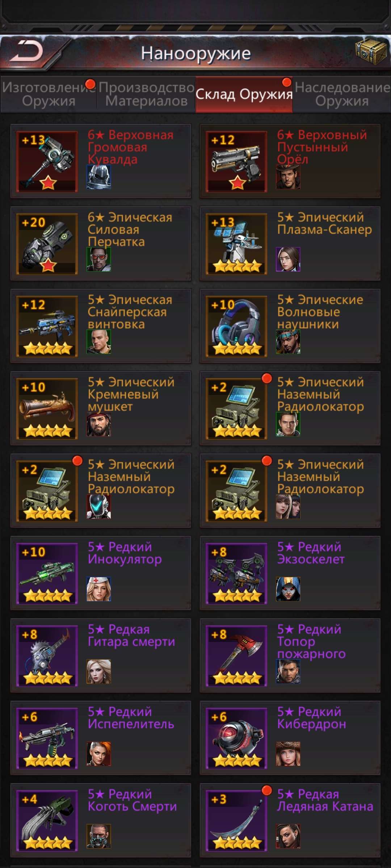
Task: Open the Производство Материалов tab
Action: (146, 94)
